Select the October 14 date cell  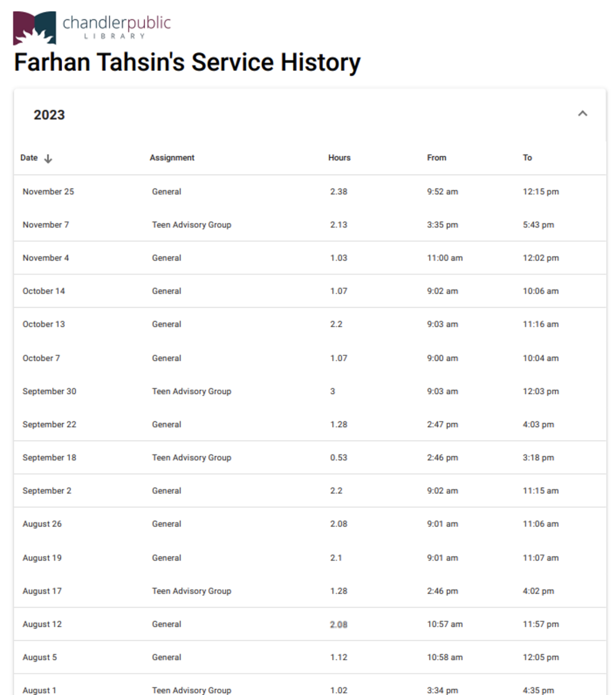[43, 291]
